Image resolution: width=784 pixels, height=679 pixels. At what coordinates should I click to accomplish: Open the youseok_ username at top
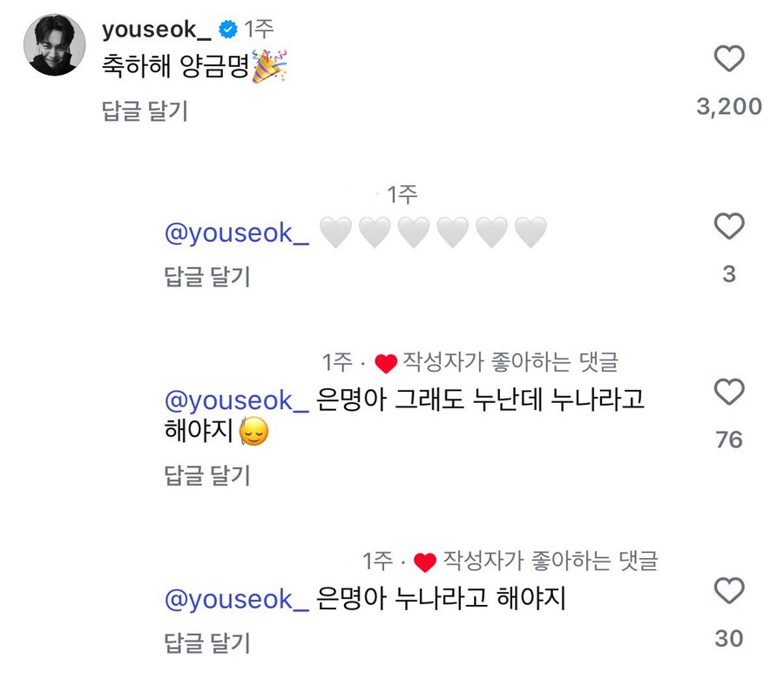pyautogui.click(x=156, y=30)
